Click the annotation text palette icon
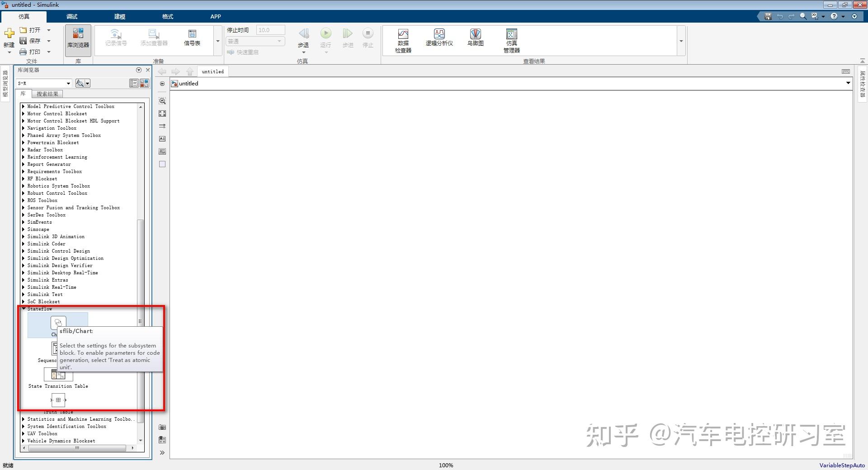This screenshot has width=868, height=470. [162, 139]
